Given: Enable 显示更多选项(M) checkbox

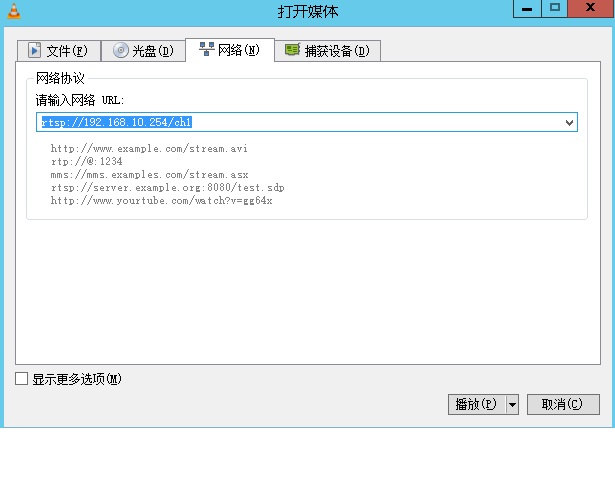Looking at the screenshot, I should 22,379.
